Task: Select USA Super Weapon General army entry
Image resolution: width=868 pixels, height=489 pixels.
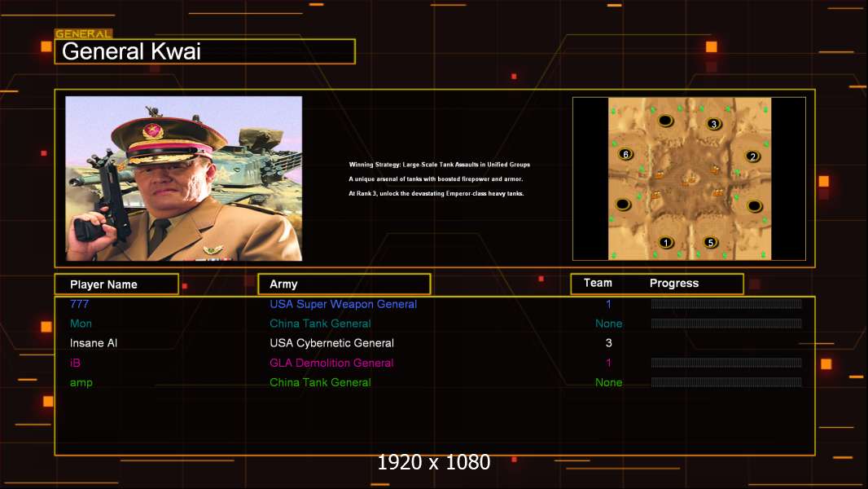Action: click(343, 304)
